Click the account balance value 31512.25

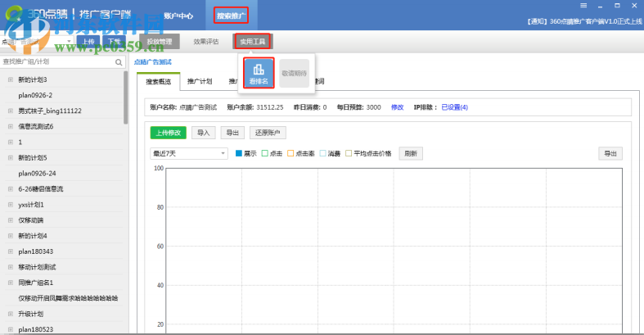pos(270,107)
